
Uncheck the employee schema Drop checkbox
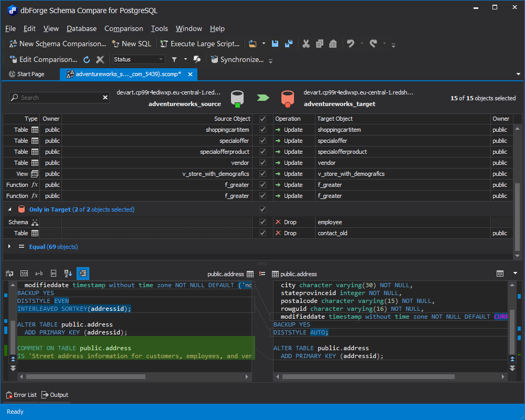point(263,222)
